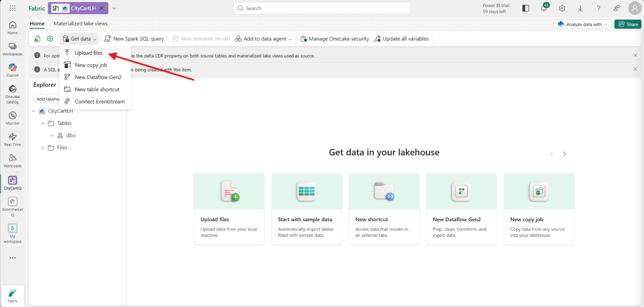Open the Upload files card
644x307 pixels.
(229, 209)
